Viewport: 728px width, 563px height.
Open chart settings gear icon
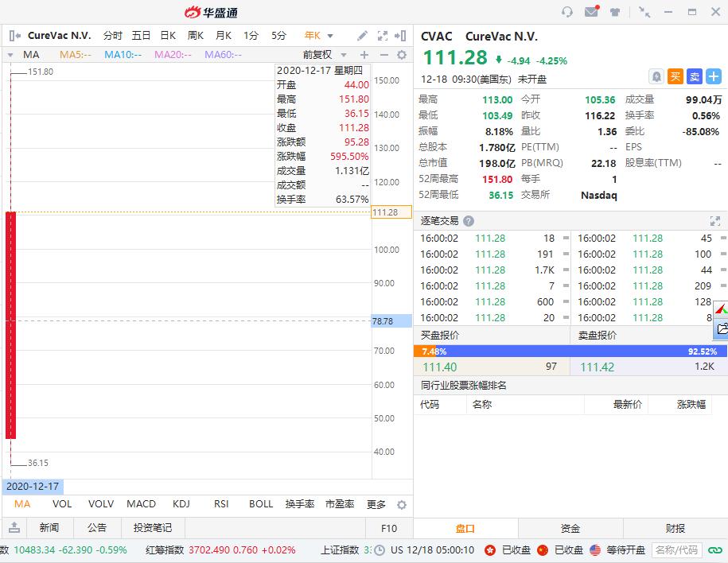point(402,55)
